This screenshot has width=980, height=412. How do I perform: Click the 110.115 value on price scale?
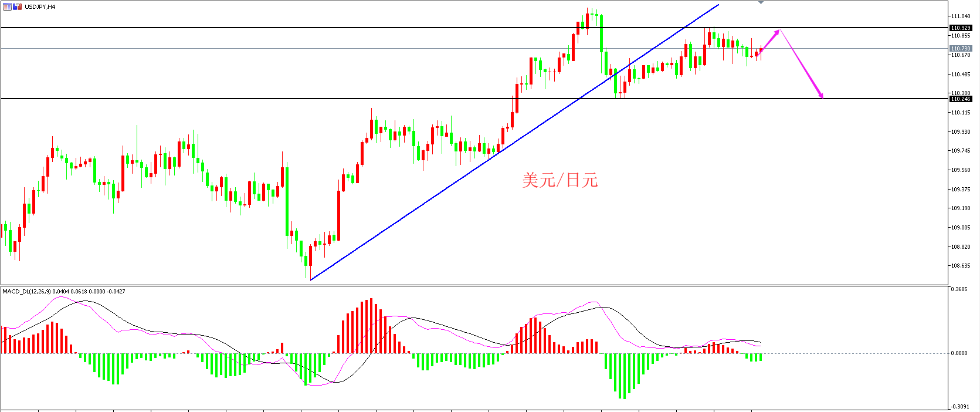click(961, 112)
